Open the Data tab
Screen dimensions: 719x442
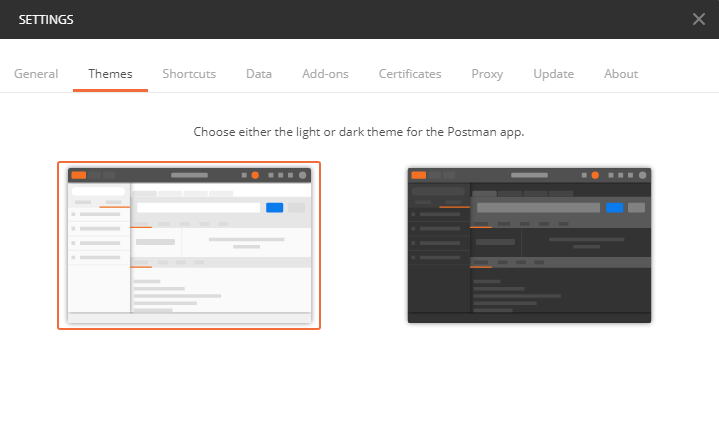(259, 74)
